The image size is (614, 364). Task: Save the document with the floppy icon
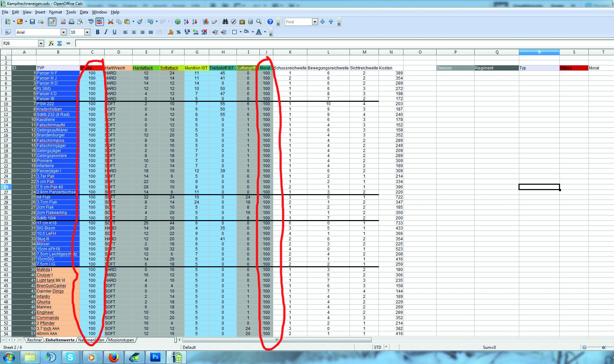[x=32, y=22]
